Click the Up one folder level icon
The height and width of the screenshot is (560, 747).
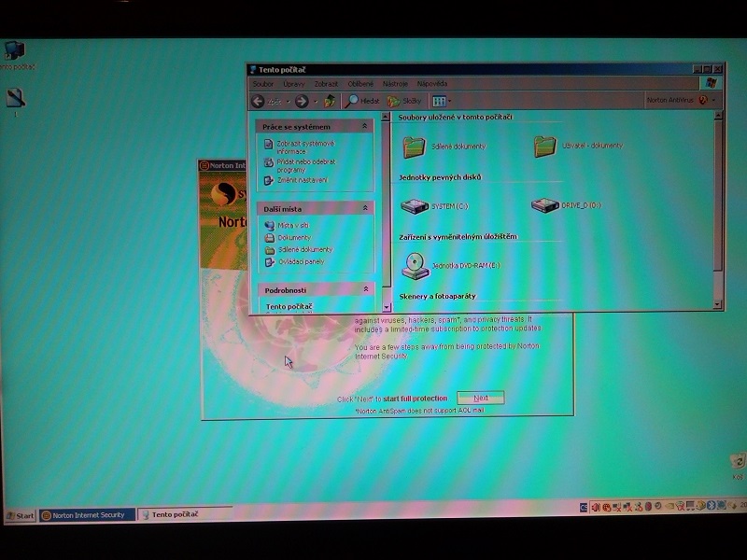coord(330,101)
